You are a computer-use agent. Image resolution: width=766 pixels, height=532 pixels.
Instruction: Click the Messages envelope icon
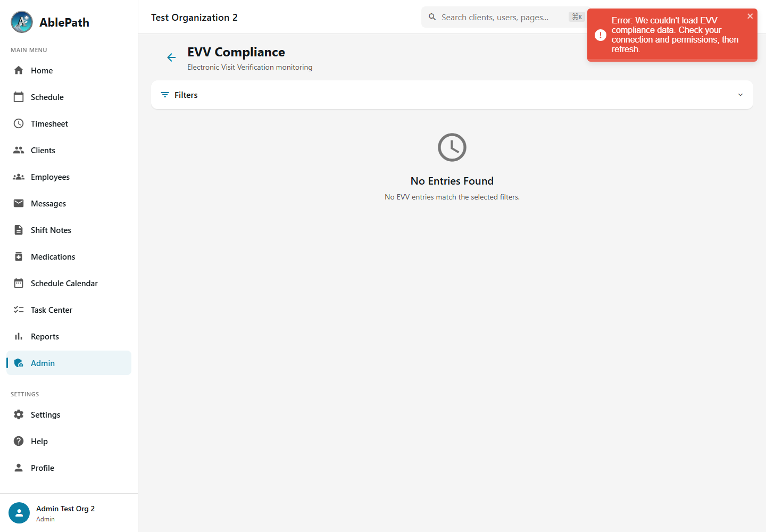[19, 203]
